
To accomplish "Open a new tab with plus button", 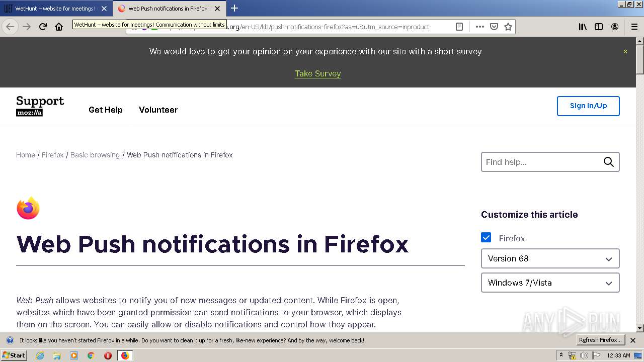I will [x=234, y=8].
